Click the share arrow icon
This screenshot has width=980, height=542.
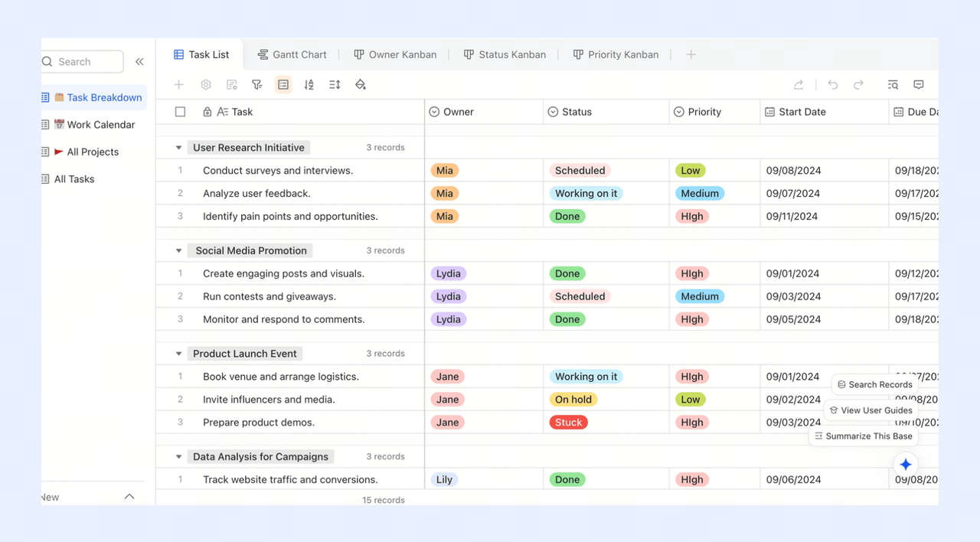799,85
